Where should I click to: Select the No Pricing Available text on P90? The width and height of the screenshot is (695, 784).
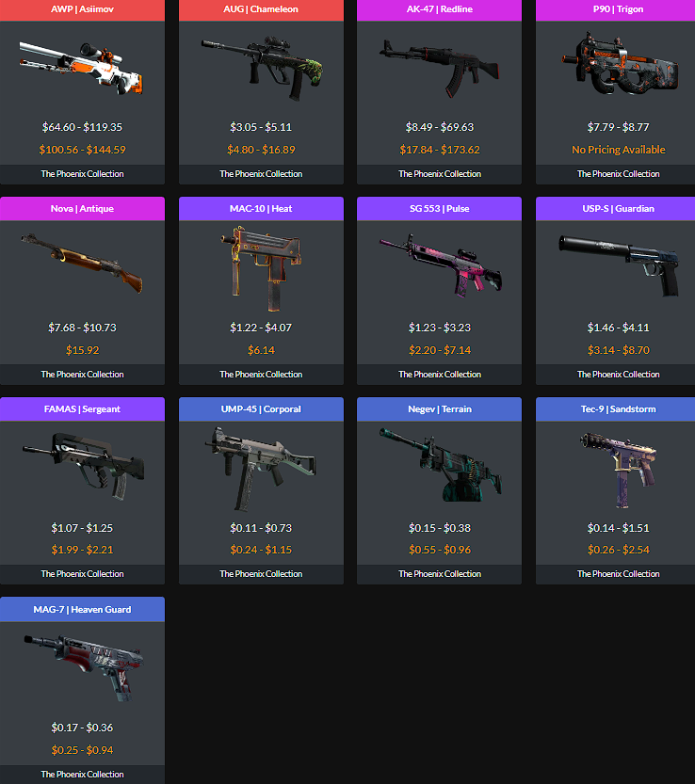(x=619, y=150)
